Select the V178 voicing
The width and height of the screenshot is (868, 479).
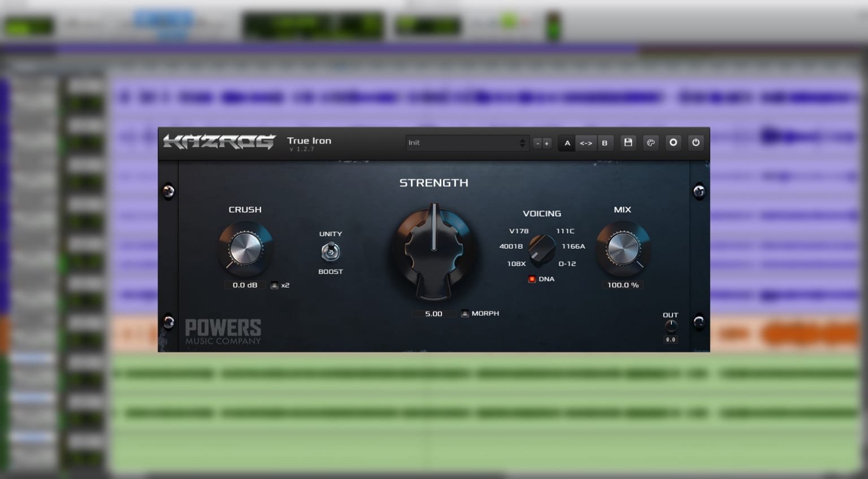tap(519, 231)
